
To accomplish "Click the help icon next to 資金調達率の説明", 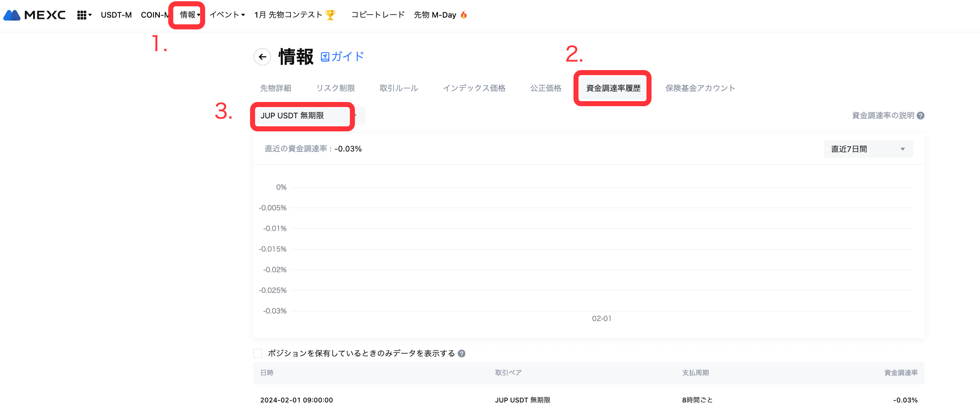I will click(920, 116).
